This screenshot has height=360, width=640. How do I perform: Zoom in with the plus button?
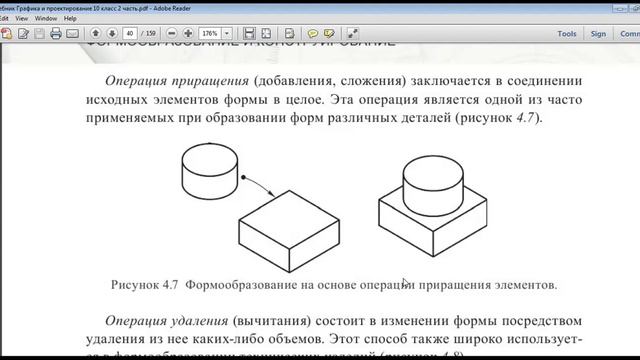point(188,33)
